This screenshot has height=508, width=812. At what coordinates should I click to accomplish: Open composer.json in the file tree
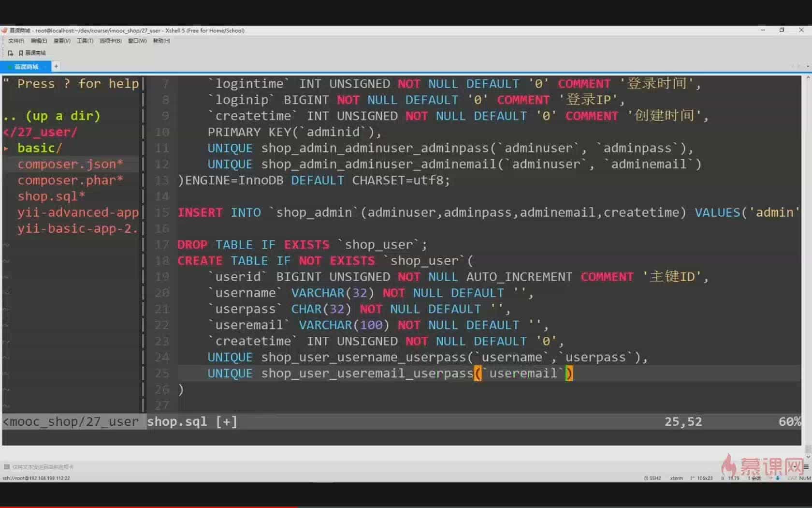(70, 164)
